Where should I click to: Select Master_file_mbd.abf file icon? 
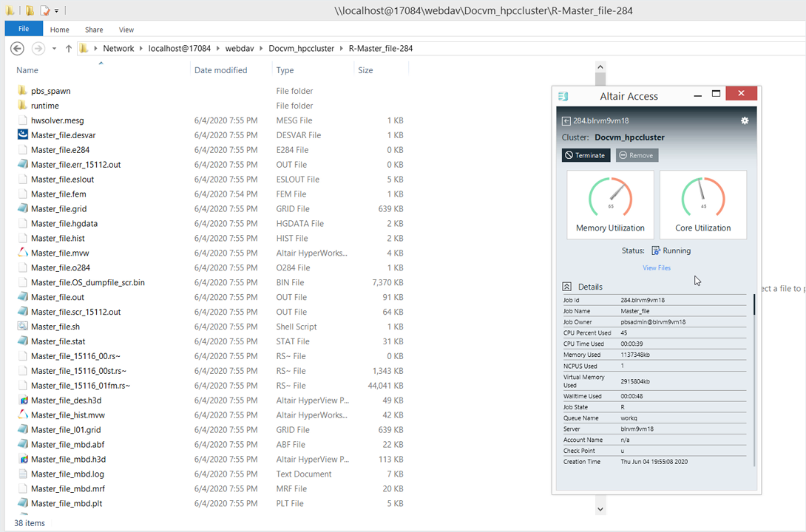pyautogui.click(x=23, y=444)
